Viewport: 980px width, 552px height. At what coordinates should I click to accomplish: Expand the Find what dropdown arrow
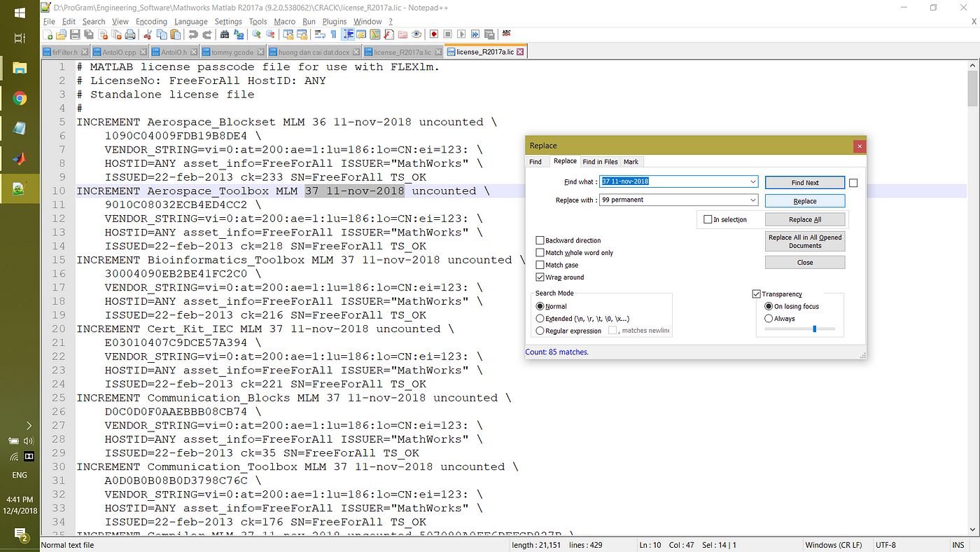coord(753,181)
